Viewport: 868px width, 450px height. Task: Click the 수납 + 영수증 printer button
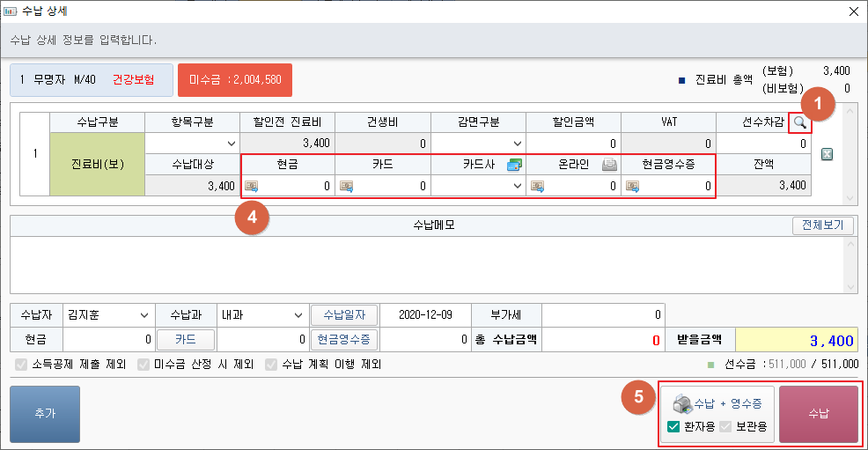coord(717,403)
